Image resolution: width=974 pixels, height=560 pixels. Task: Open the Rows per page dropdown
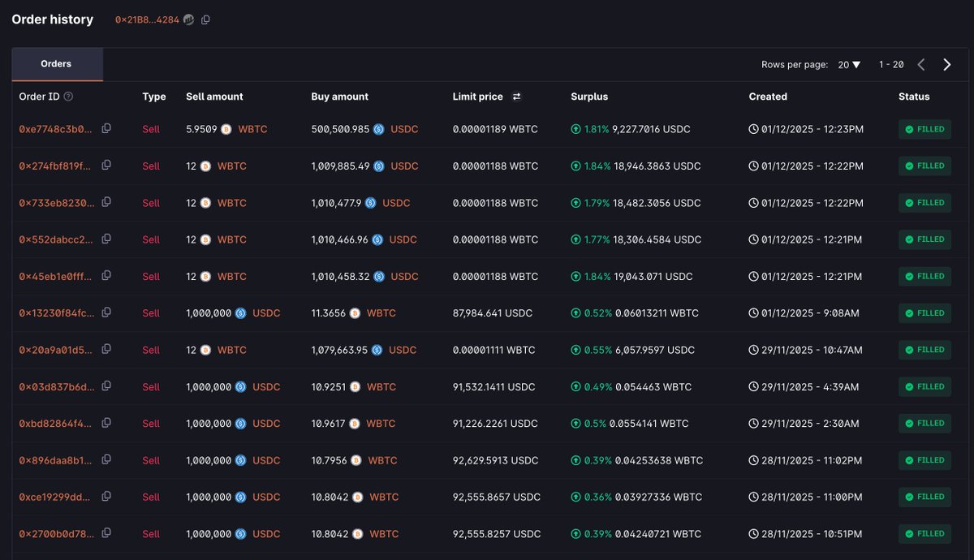(x=849, y=65)
